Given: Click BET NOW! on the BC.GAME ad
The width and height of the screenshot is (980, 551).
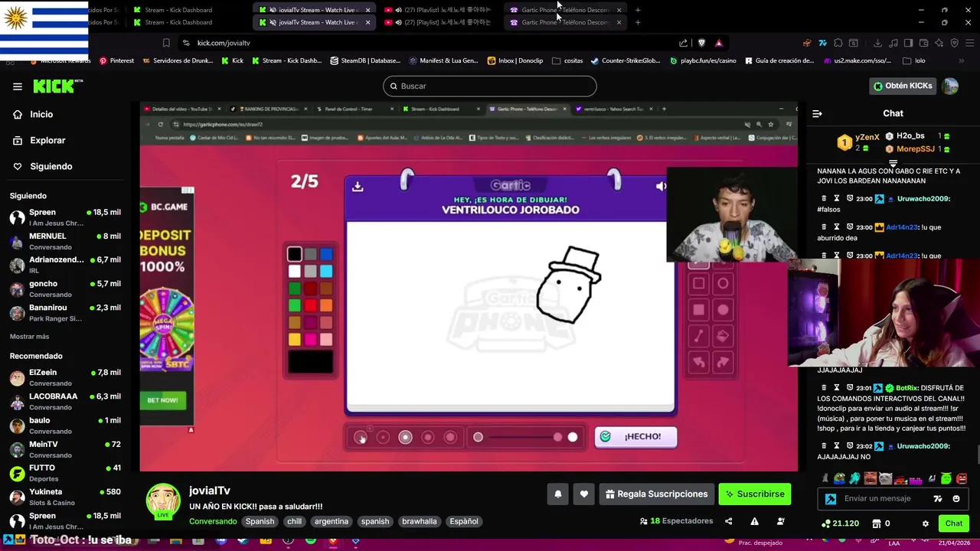Looking at the screenshot, I should tap(162, 400).
